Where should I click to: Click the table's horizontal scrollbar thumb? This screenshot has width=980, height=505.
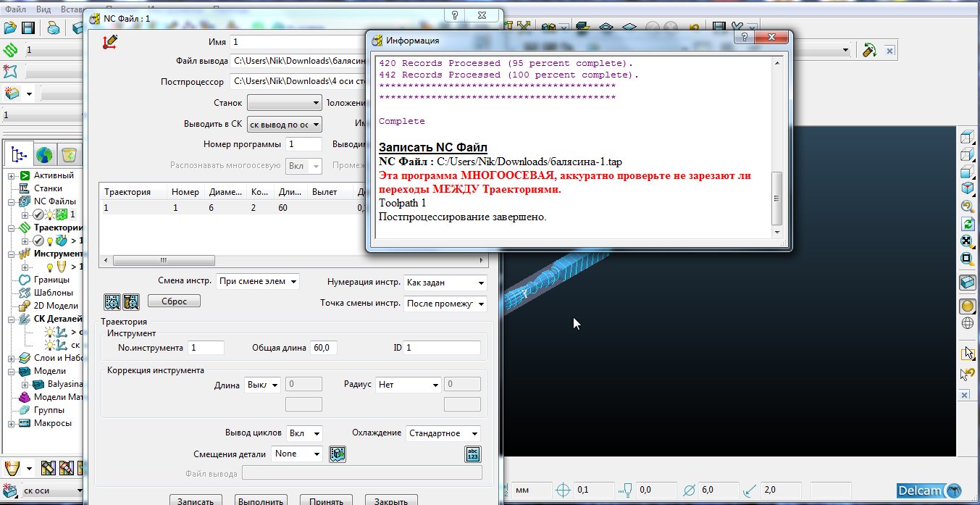[164, 260]
